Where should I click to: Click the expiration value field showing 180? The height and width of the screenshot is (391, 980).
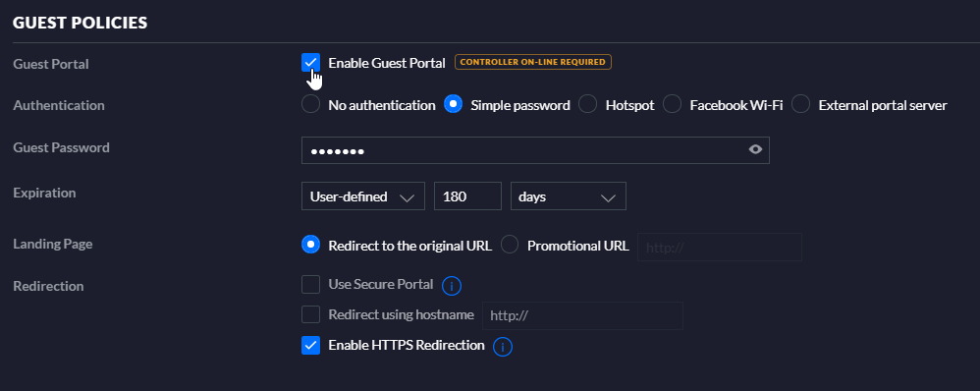pyautogui.click(x=467, y=196)
